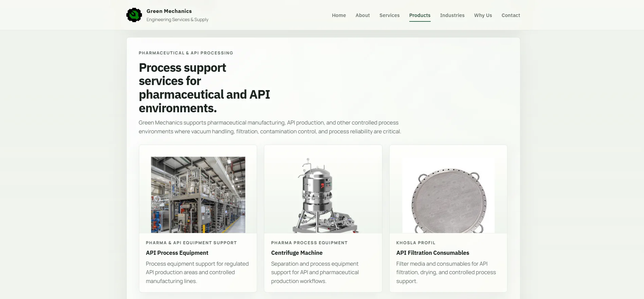This screenshot has width=644, height=299.
Task: Click the API Process Equipment card title
Action: tap(177, 253)
